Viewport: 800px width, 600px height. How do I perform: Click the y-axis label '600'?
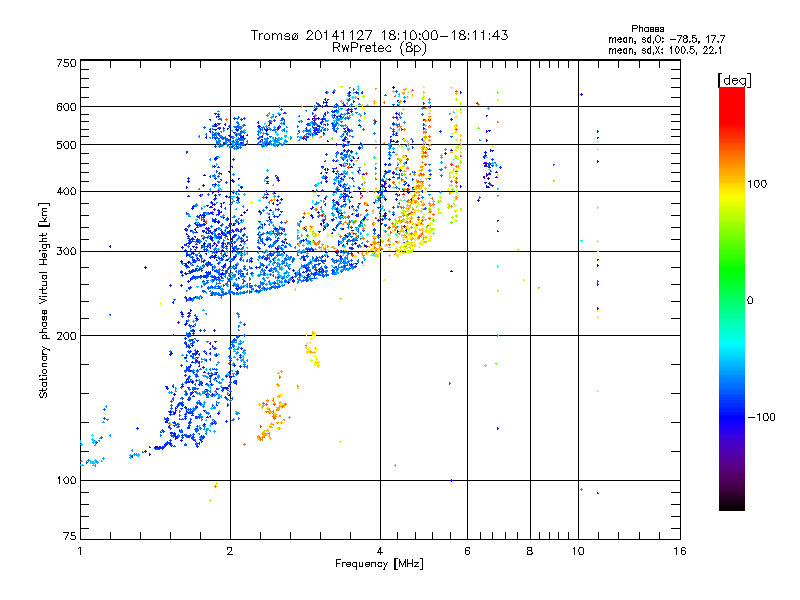tap(66, 107)
